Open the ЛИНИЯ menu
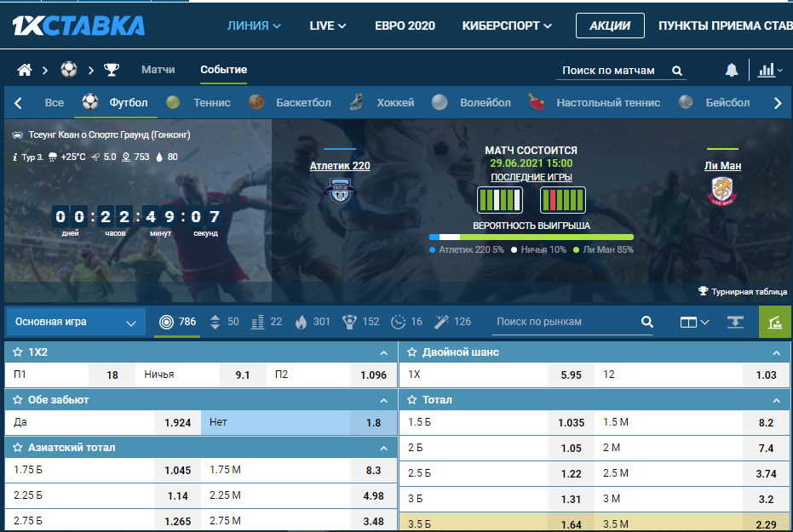793x532 pixels. pos(254,26)
